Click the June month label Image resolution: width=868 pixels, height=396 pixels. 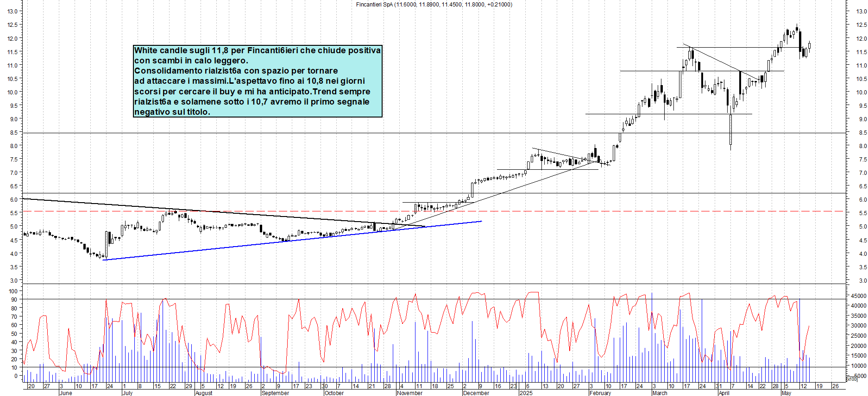66,393
